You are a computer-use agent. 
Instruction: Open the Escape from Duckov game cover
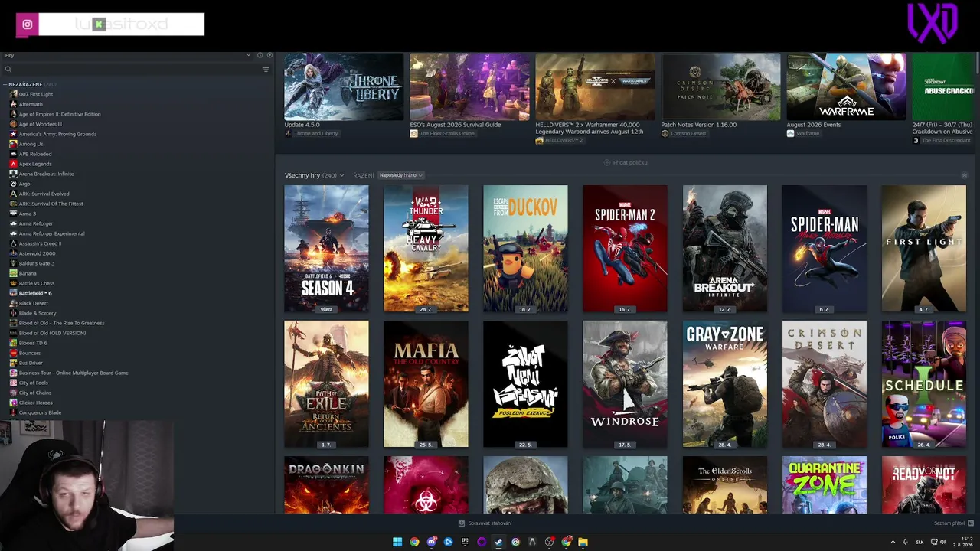[525, 249]
